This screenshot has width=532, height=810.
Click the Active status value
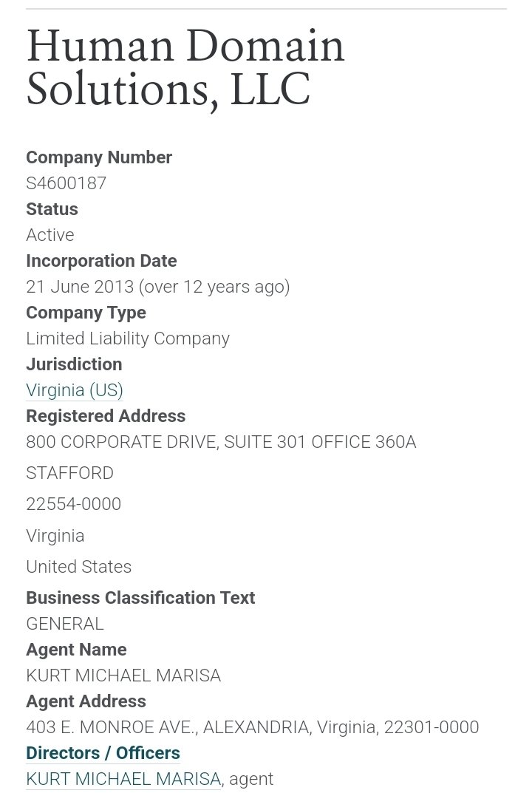click(50, 235)
